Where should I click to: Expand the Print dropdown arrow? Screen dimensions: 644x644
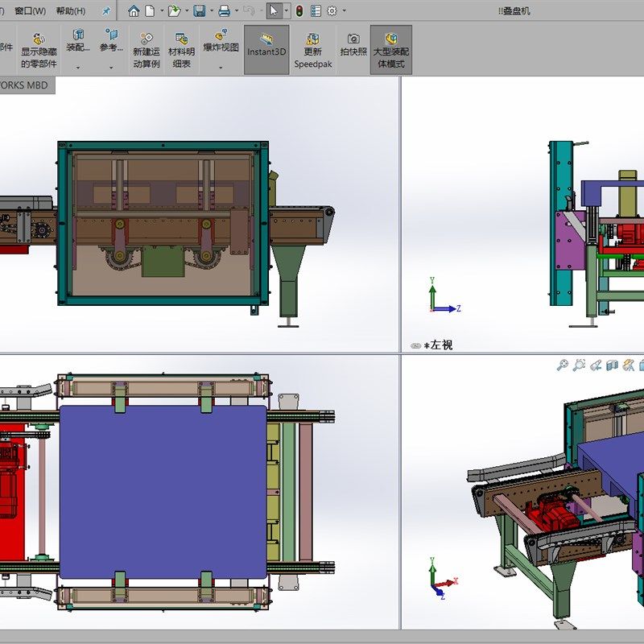pyautogui.click(x=237, y=10)
